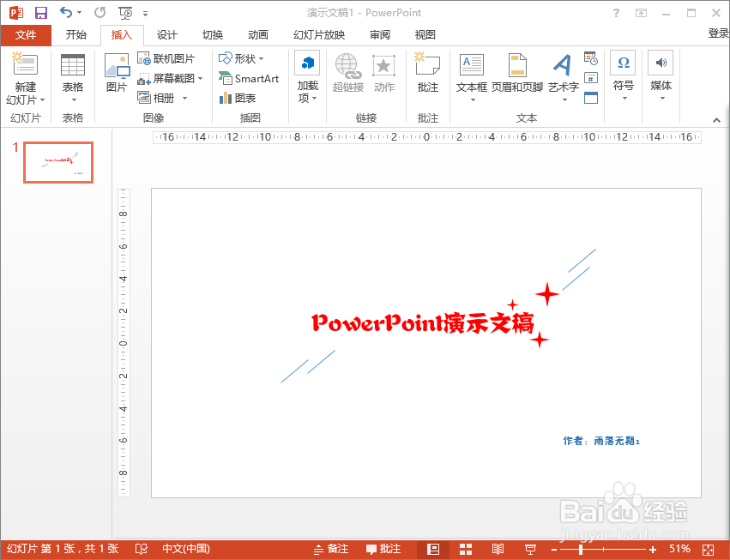The image size is (730, 560).
Task: Switch to the 幻灯片放映 tab
Action: tap(319, 35)
